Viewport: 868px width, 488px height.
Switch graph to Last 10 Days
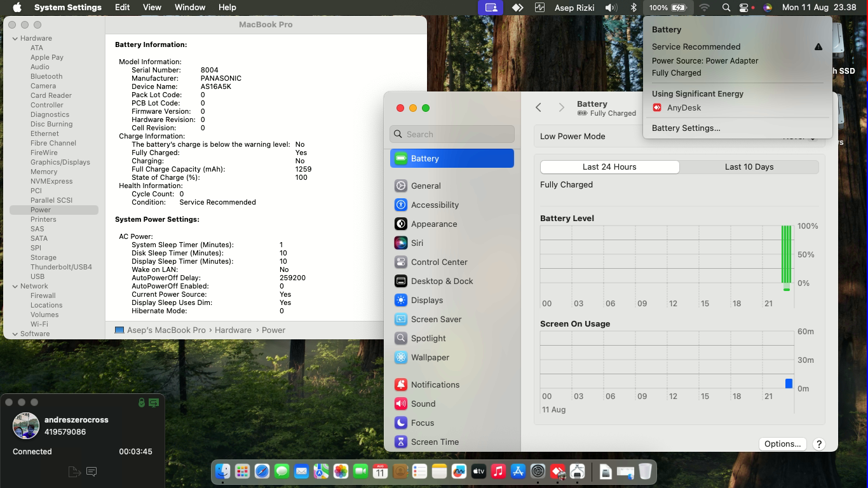749,166
